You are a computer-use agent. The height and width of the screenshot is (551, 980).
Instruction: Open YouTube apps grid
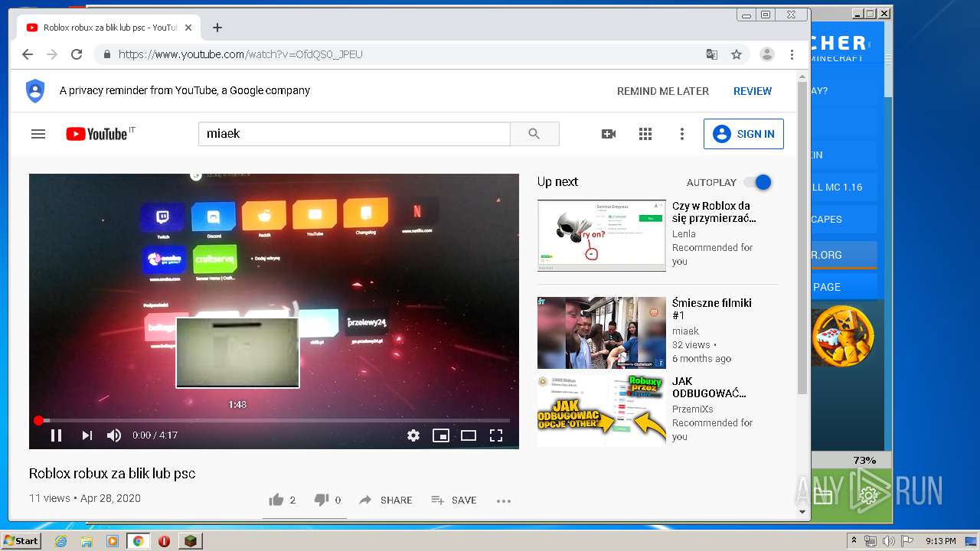(x=645, y=134)
